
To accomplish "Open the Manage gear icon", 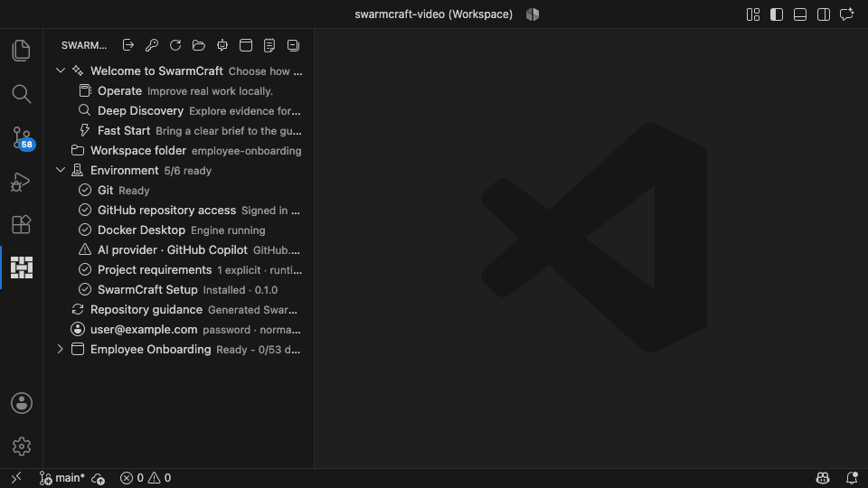I will coord(22,446).
